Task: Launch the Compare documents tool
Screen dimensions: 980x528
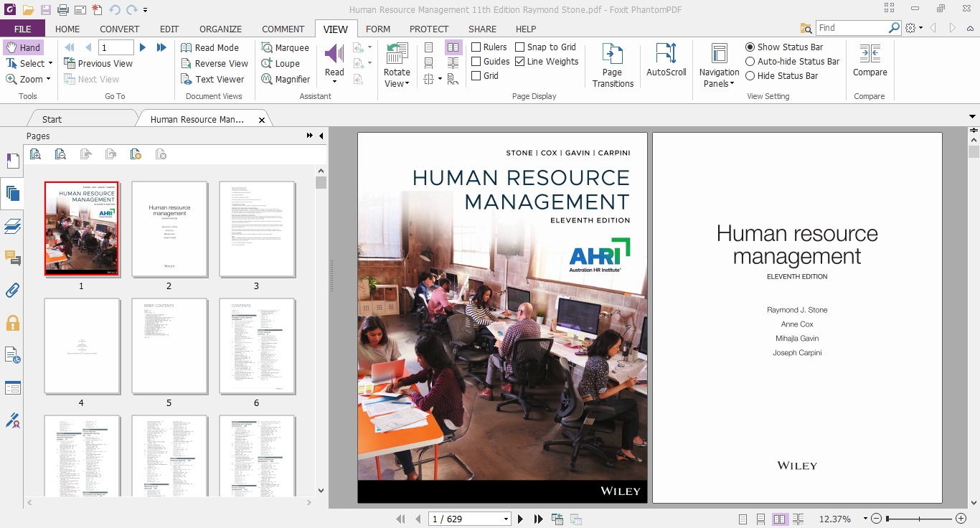Action: pyautogui.click(x=870, y=60)
